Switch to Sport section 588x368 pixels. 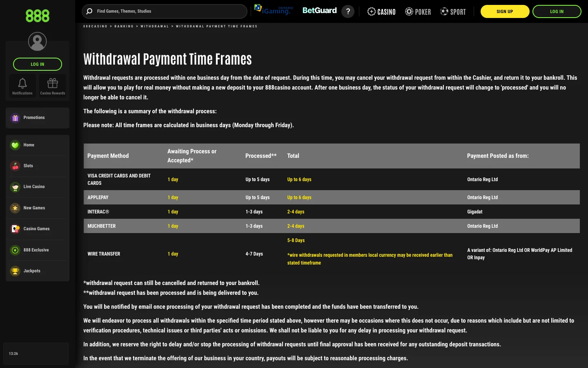pyautogui.click(x=453, y=12)
